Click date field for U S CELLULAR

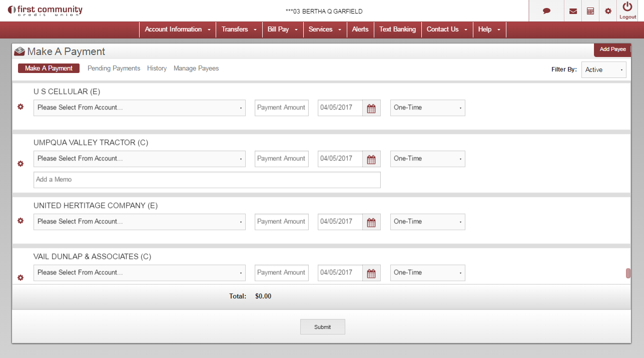pyautogui.click(x=340, y=108)
